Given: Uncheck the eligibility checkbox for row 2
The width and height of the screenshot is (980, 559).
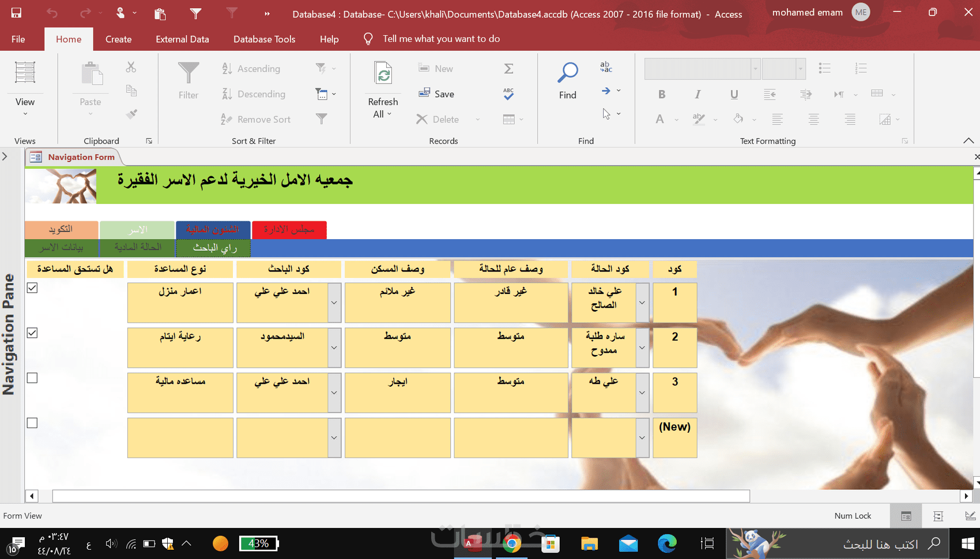Looking at the screenshot, I should (32, 333).
